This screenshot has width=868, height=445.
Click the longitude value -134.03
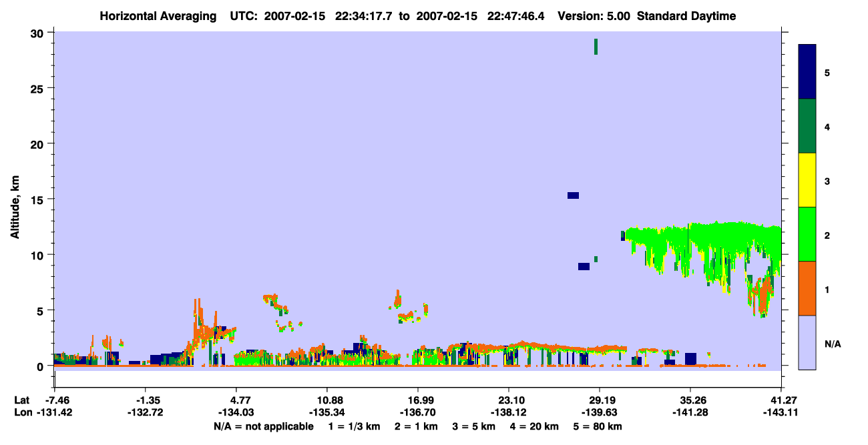[236, 413]
